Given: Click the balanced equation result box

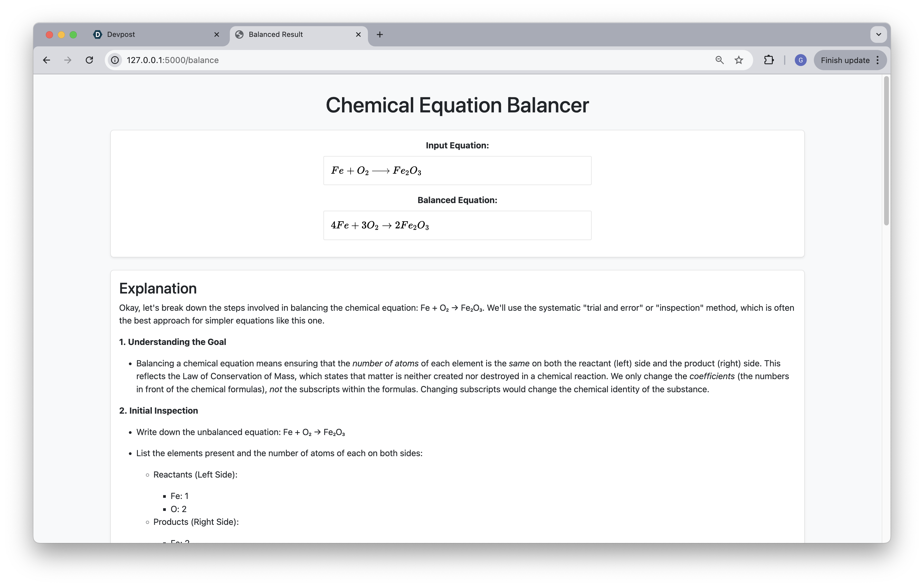Looking at the screenshot, I should pos(457,225).
